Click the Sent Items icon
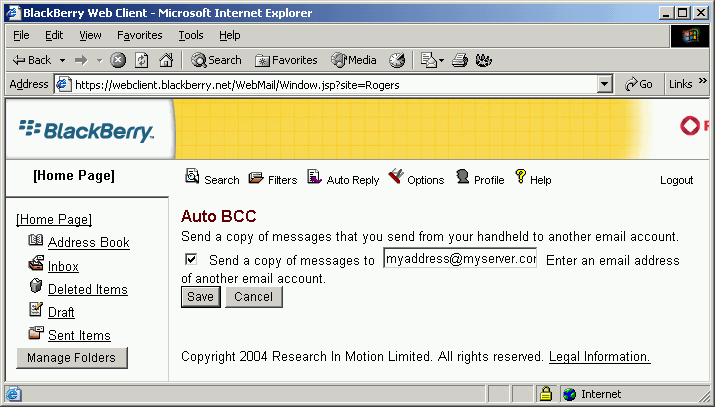Image resolution: width=715 pixels, height=407 pixels. click(x=36, y=332)
